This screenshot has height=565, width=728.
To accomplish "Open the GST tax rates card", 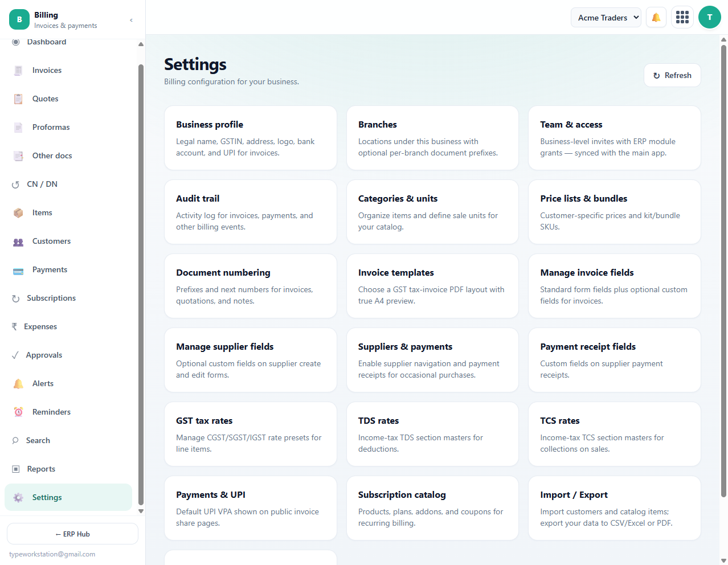I will coord(251,434).
